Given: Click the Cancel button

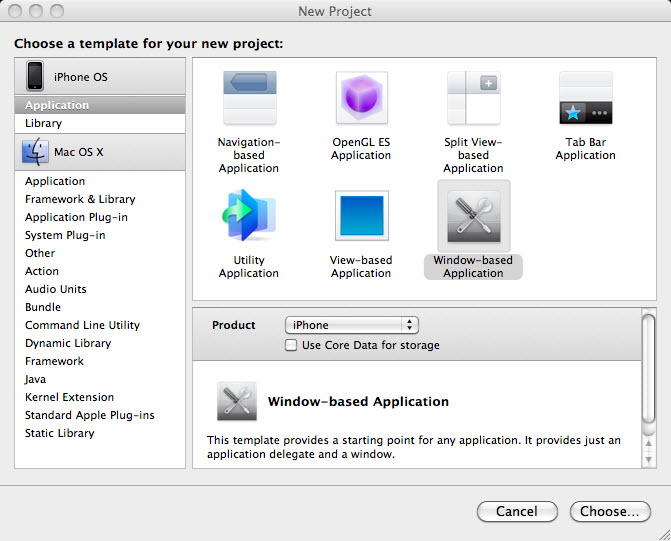Looking at the screenshot, I should [517, 511].
